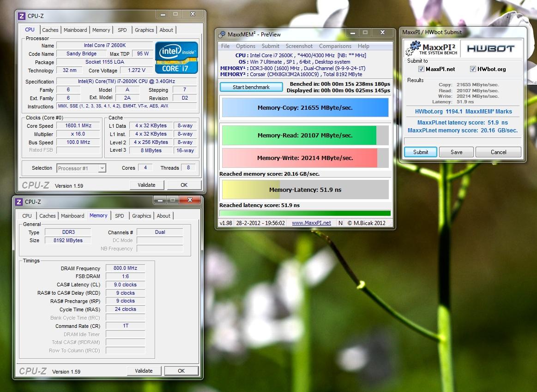
Task: Click the CPU-Z logo icon in top CPU-Z window title bar
Action: click(22, 16)
